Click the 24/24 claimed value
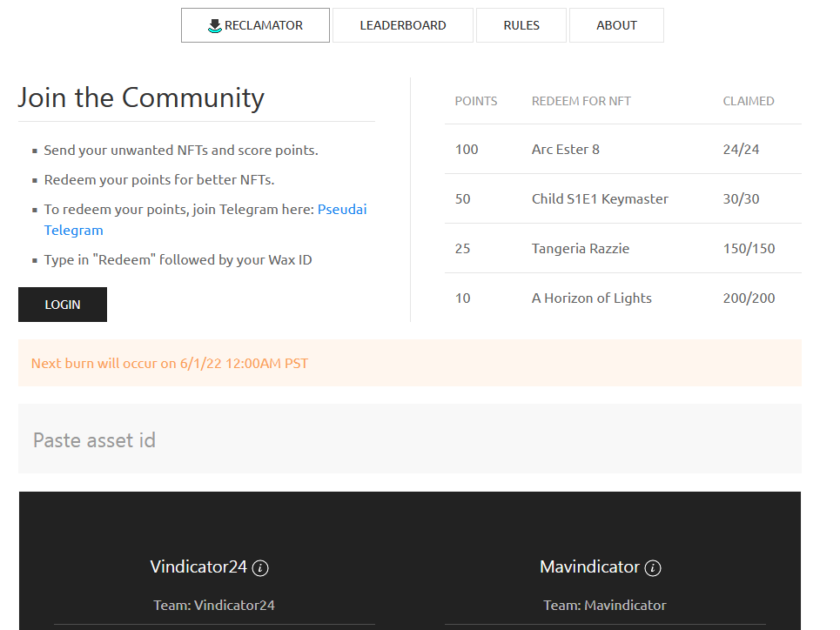Screen dimensions: 840x630 (741, 149)
